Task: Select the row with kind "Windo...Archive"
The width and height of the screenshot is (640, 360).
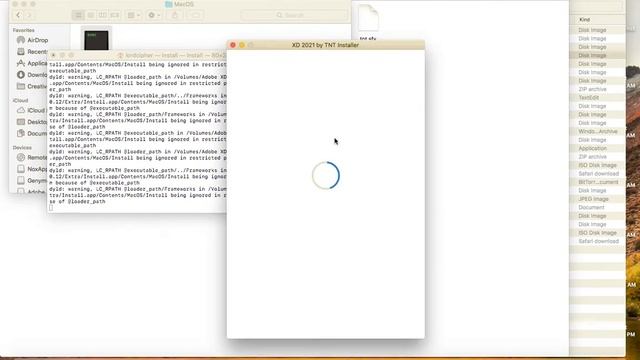Action: [597, 131]
